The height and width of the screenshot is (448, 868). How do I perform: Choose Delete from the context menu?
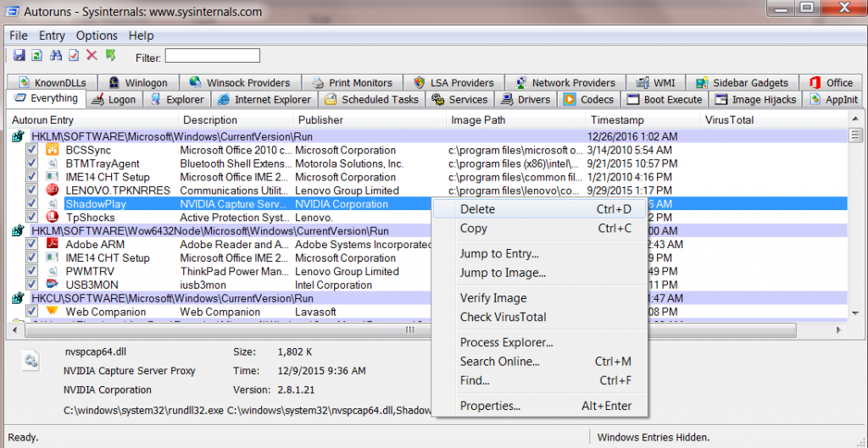540,209
